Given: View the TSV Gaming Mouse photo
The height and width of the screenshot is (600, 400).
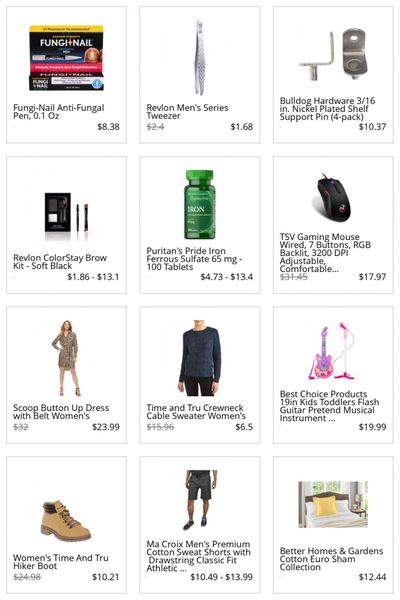Looking at the screenshot, I should (x=333, y=198).
